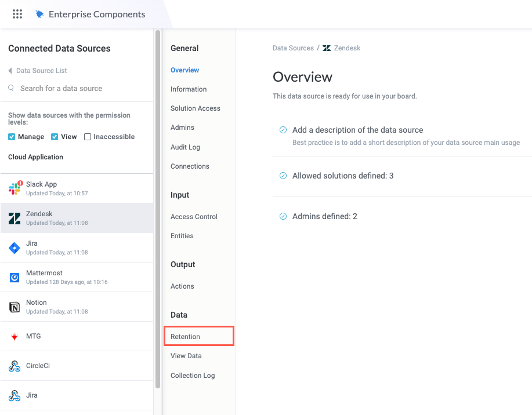Click the Data Sources breadcrumb link
This screenshot has height=415, width=532.
293,48
